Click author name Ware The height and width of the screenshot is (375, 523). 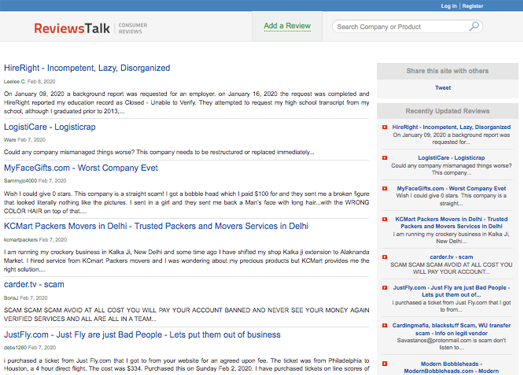tap(10, 140)
